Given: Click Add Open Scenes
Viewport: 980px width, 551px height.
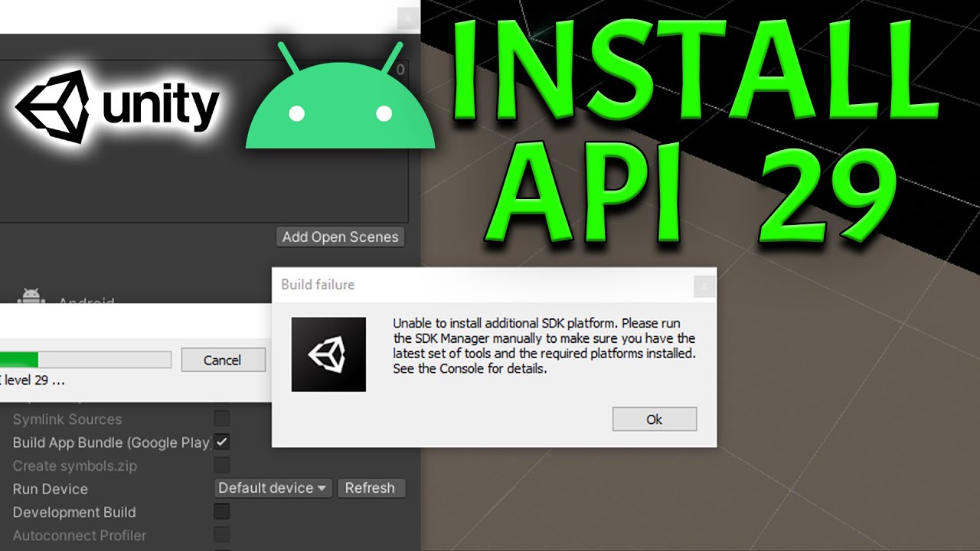Looking at the screenshot, I should pos(340,237).
